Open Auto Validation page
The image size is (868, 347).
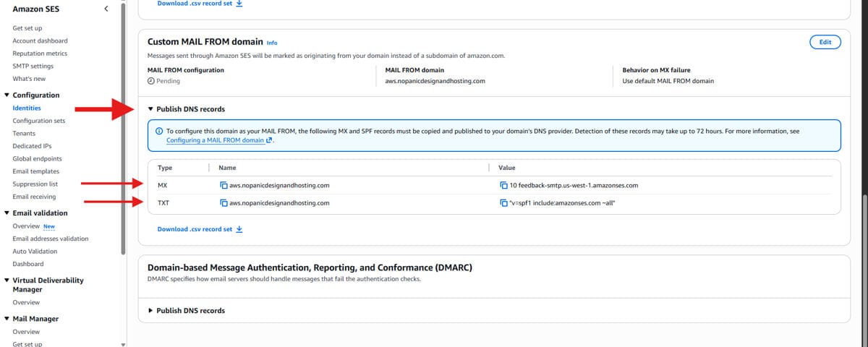[35, 252]
